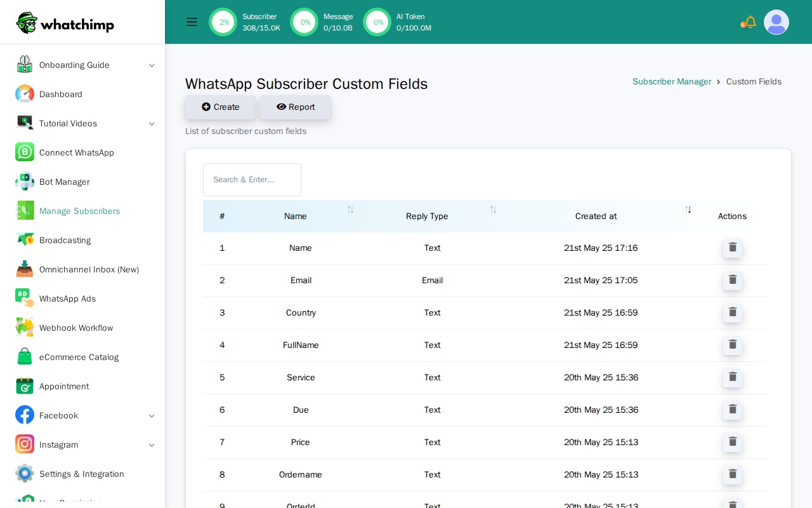Image resolution: width=812 pixels, height=508 pixels.
Task: Sort table by Name column
Action: [x=350, y=210]
